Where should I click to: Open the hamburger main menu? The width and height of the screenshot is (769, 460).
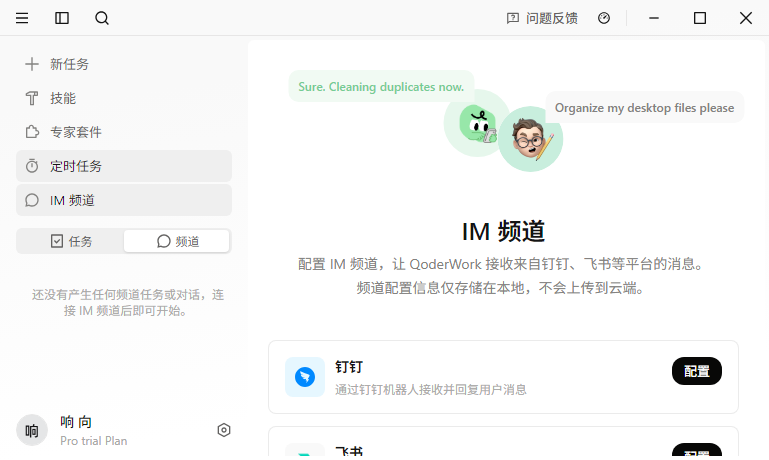click(x=22, y=18)
